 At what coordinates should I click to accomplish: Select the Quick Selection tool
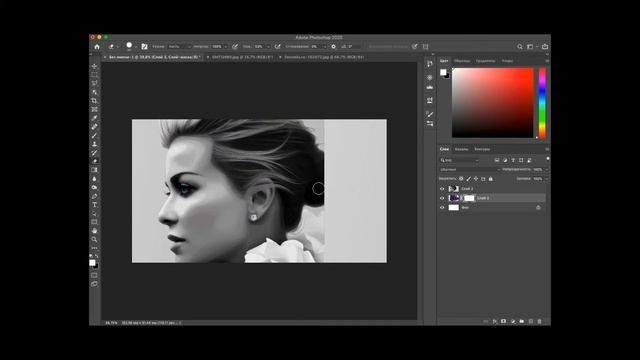94,92
